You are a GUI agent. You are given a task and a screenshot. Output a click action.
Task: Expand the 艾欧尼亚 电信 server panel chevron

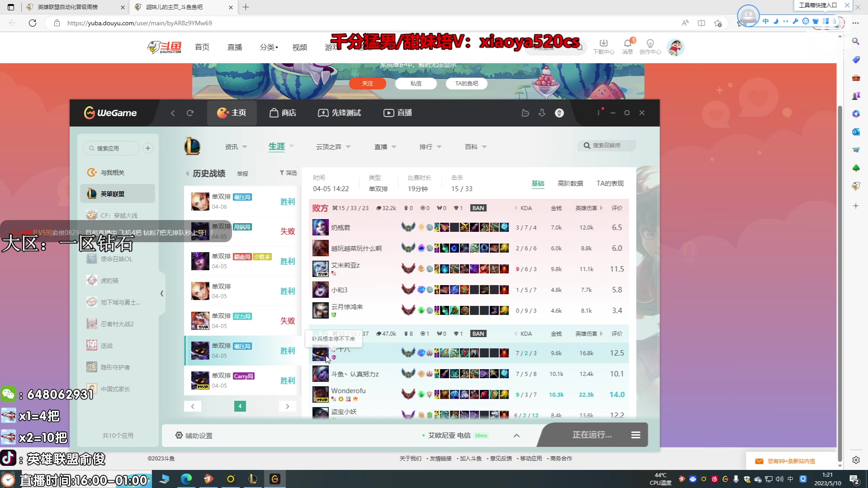517,436
